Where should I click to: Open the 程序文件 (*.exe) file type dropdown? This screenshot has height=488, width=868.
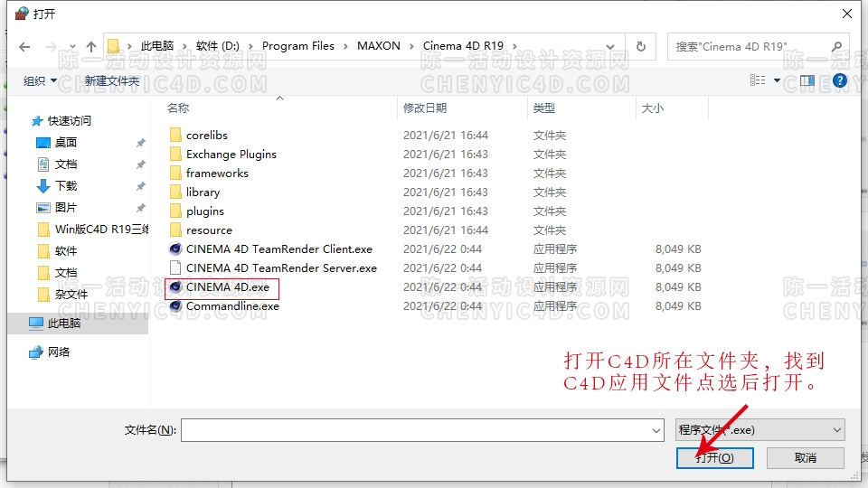(x=760, y=430)
